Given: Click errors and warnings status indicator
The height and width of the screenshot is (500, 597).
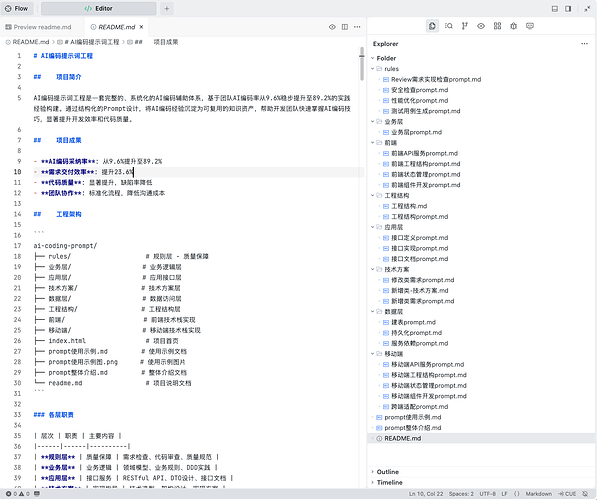Looking at the screenshot, I should point(18,494).
